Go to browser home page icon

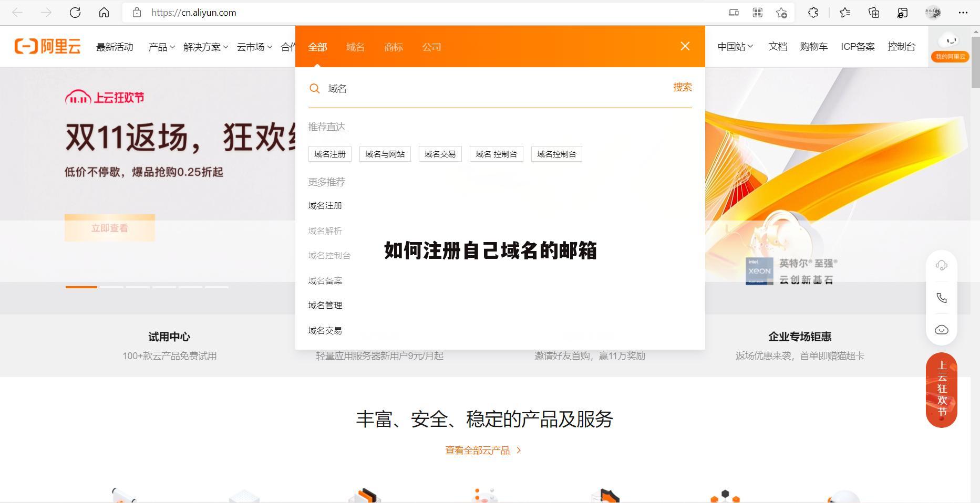(104, 13)
